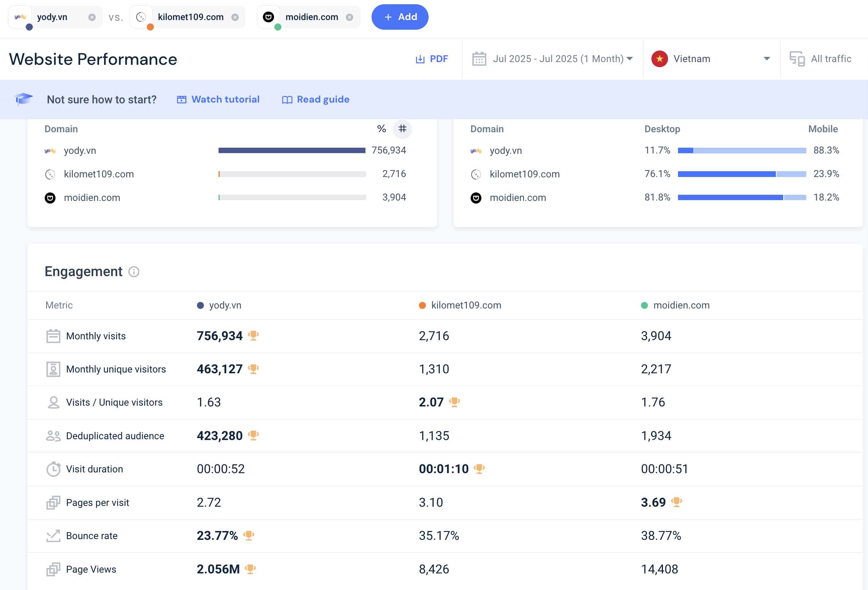Click the Monthly unique visitors icon

(x=53, y=369)
